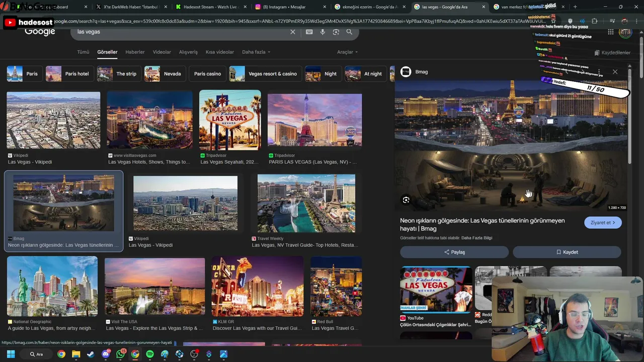
Task: Expand the Araçlar tools dropdown
Action: coord(347,52)
